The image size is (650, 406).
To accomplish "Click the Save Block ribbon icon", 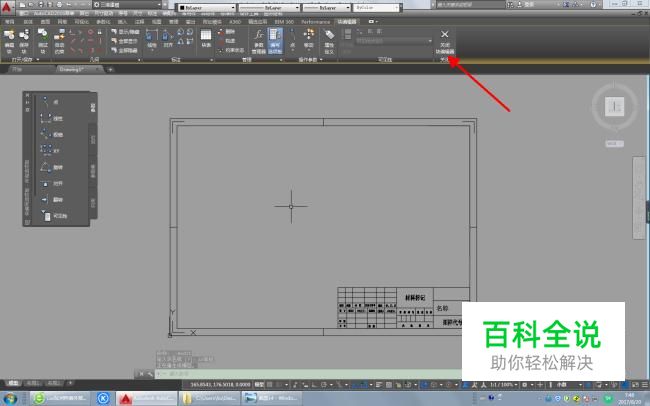I will (24, 41).
